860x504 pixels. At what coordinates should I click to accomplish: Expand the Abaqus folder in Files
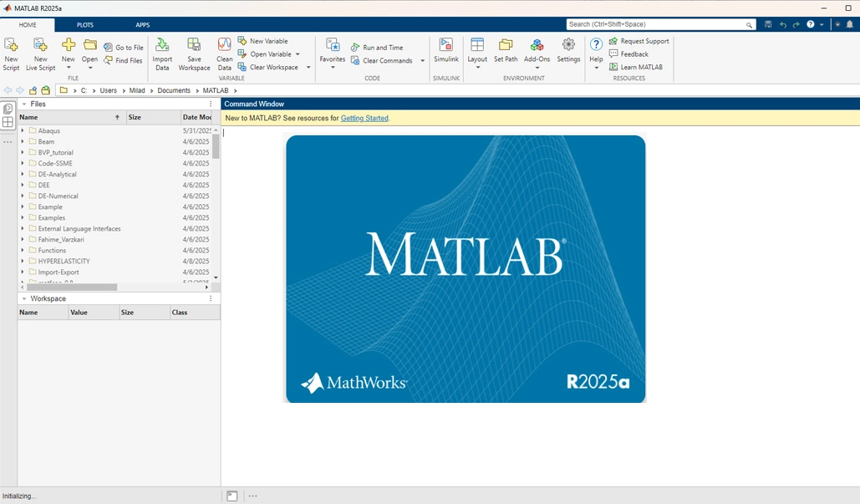(23, 130)
